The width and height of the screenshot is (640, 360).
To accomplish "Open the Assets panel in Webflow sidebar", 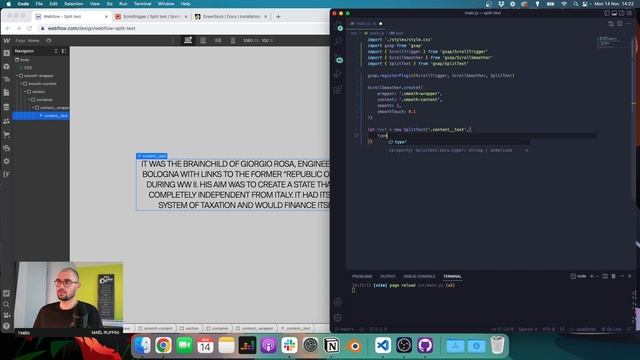I will point(7,148).
